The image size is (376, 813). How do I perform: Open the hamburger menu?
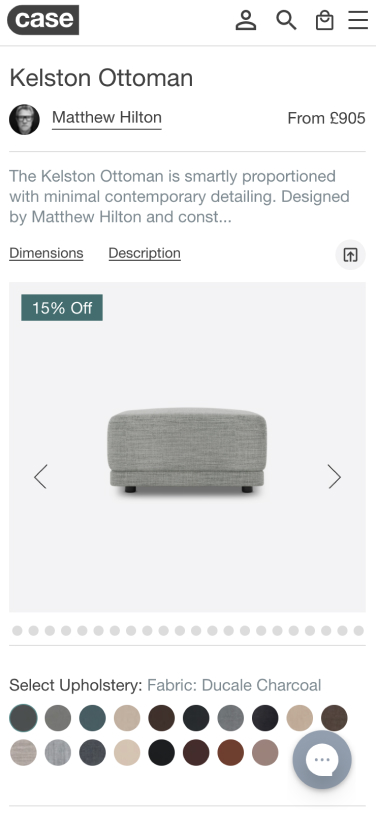point(358,20)
